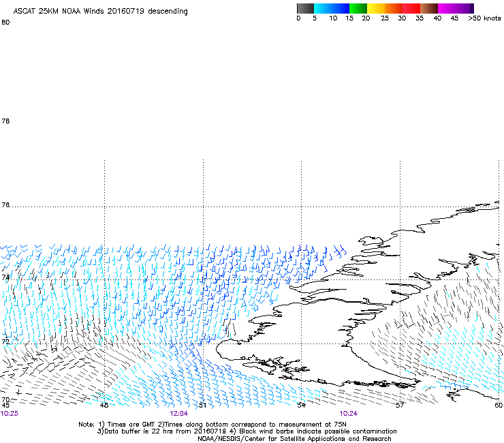Click the purple time stamp '12:04'

178,414
